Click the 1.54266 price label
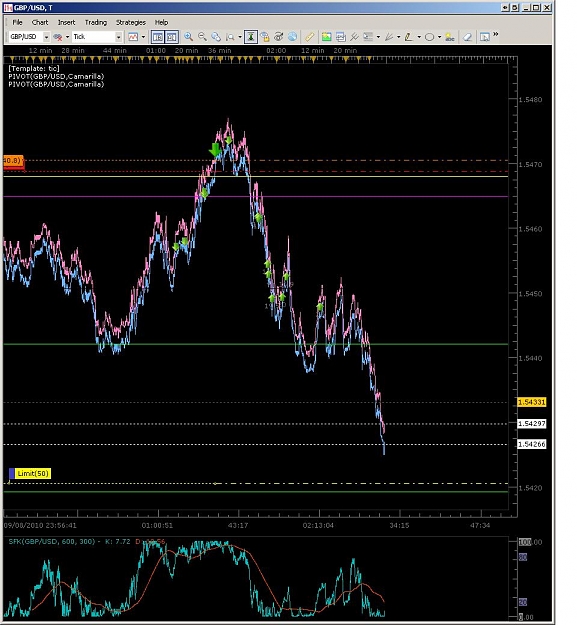The image size is (577, 625). [x=532, y=444]
